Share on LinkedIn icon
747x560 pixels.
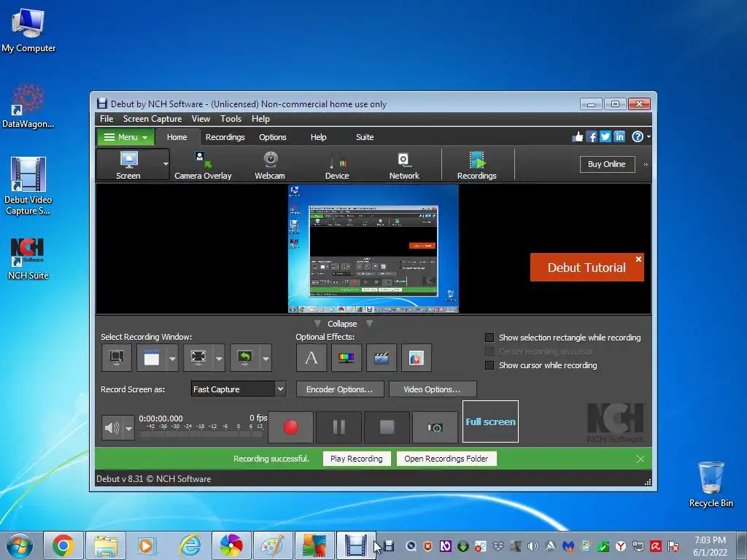(619, 137)
